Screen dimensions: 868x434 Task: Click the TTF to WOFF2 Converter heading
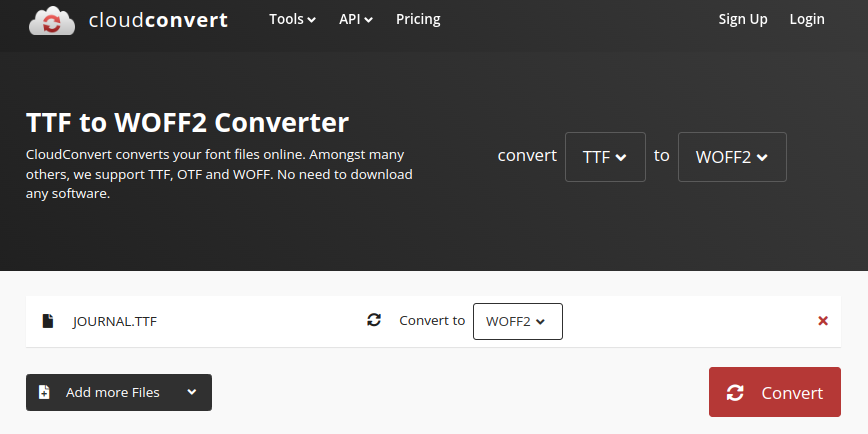187,123
